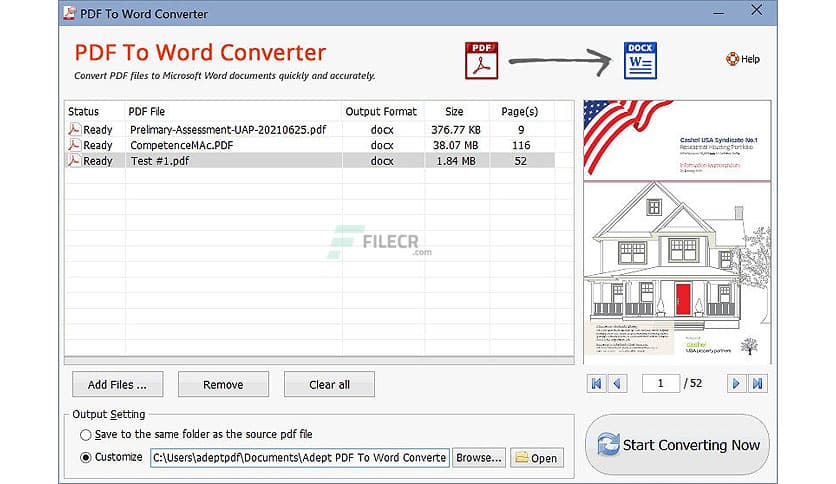Click PDF icon of Test #1 row
The width and height of the screenshot is (836, 484).
(74, 160)
